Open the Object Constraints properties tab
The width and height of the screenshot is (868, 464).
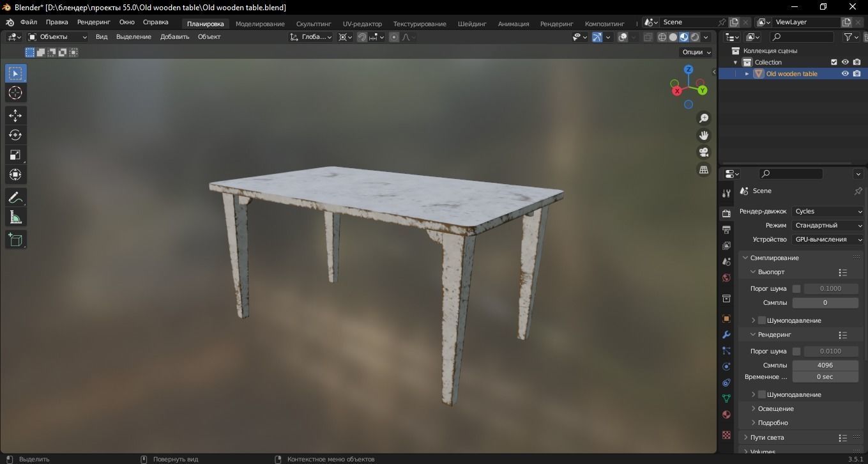coord(726,382)
